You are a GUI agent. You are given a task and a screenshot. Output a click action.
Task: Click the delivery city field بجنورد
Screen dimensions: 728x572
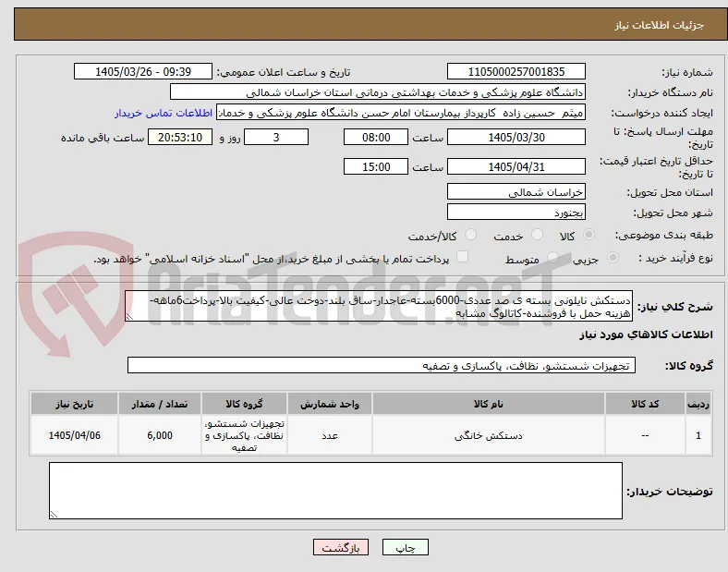[x=516, y=213]
